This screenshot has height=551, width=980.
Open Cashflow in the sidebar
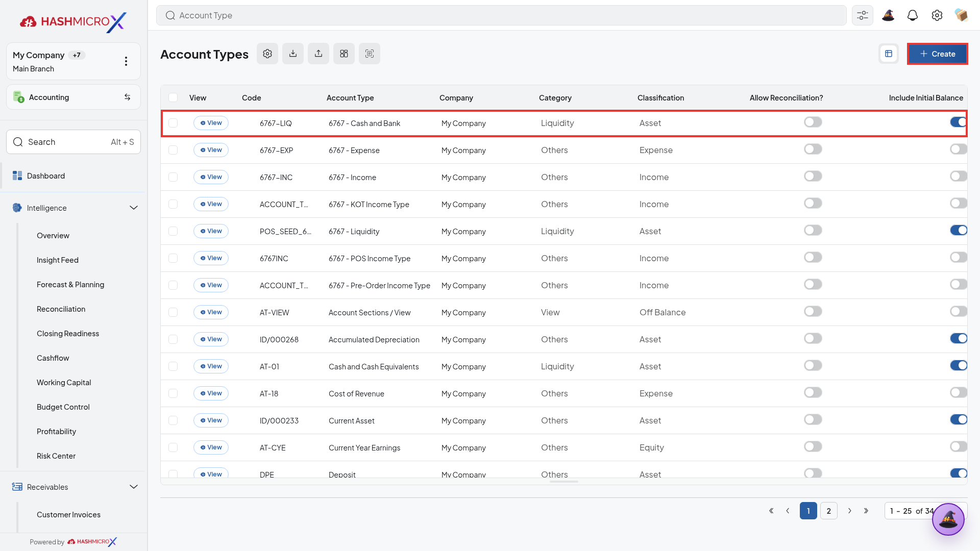[53, 358]
